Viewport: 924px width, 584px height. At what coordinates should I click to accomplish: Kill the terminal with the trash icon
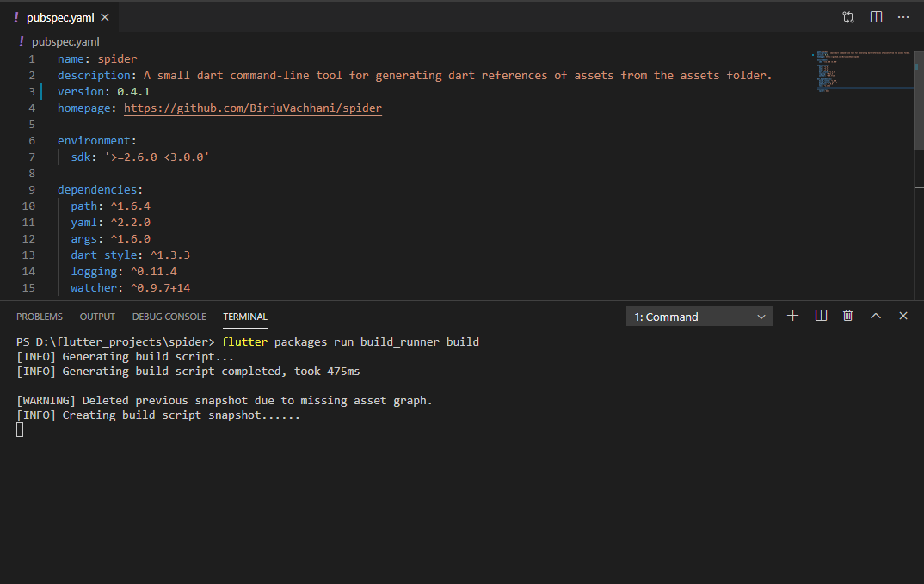pos(847,316)
